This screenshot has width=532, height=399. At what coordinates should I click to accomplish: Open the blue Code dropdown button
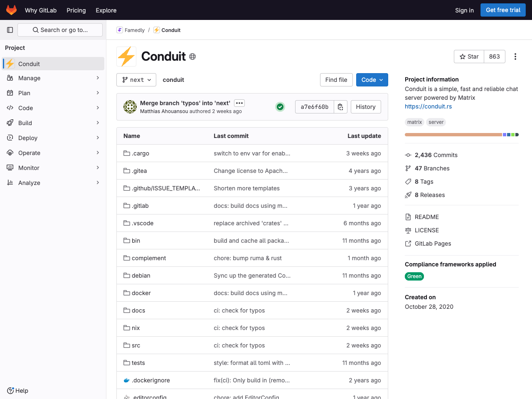pos(372,80)
